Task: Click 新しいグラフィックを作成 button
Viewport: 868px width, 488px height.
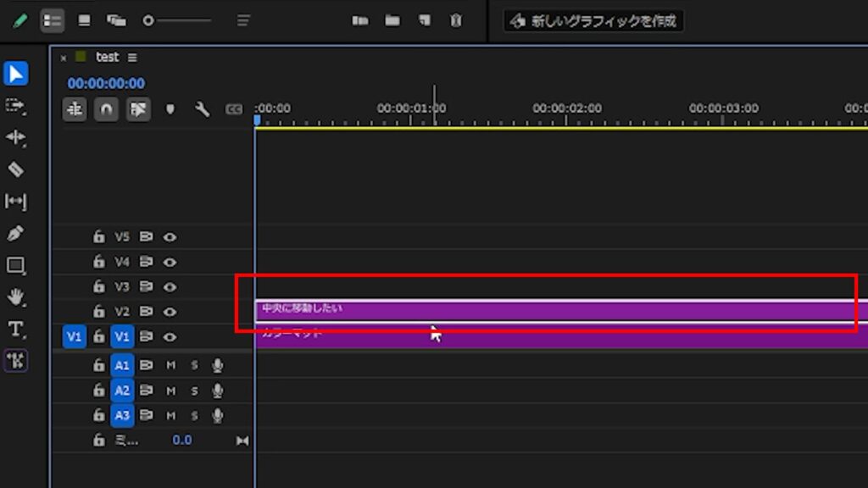Action: (593, 21)
